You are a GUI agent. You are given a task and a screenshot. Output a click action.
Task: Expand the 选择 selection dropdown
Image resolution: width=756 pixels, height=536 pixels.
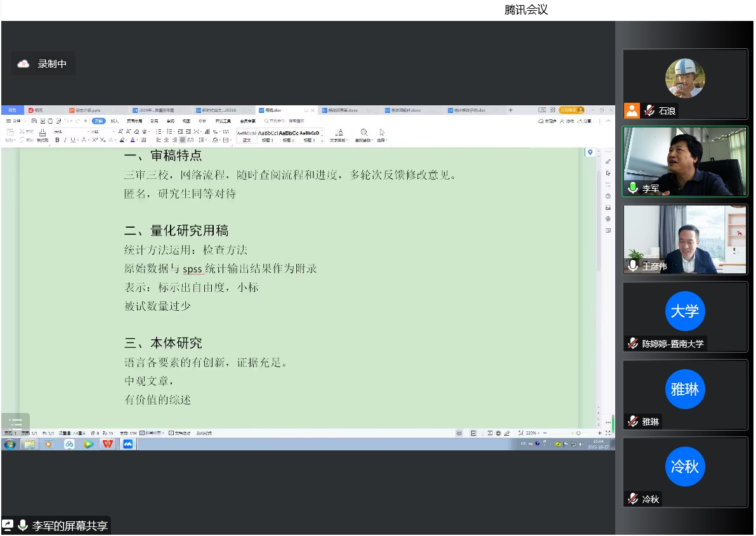[x=382, y=135]
